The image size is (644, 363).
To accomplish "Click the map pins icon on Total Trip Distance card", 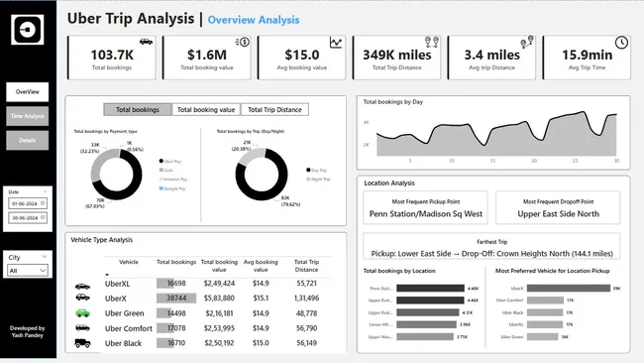I will [x=432, y=42].
